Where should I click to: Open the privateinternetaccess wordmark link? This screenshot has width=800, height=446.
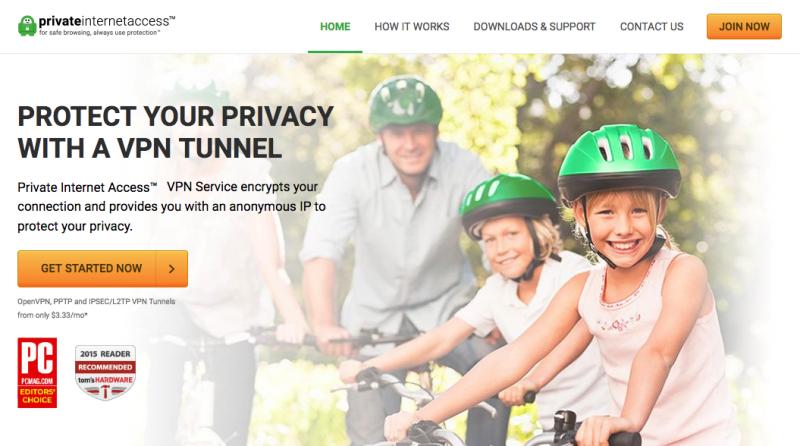pos(107,21)
